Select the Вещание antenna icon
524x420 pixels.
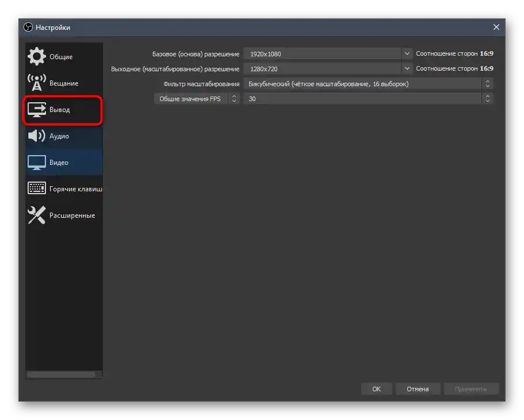pyautogui.click(x=37, y=83)
